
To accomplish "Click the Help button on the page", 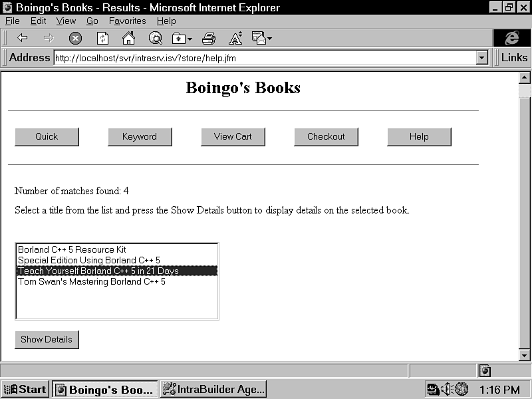I will [419, 137].
